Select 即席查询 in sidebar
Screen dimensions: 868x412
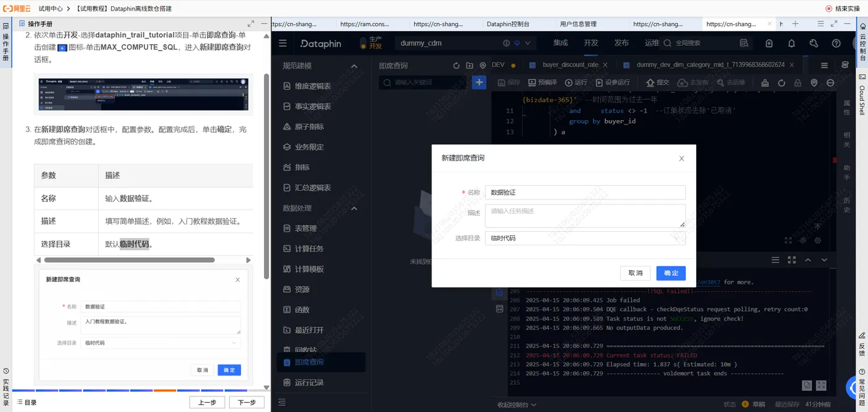(321, 362)
